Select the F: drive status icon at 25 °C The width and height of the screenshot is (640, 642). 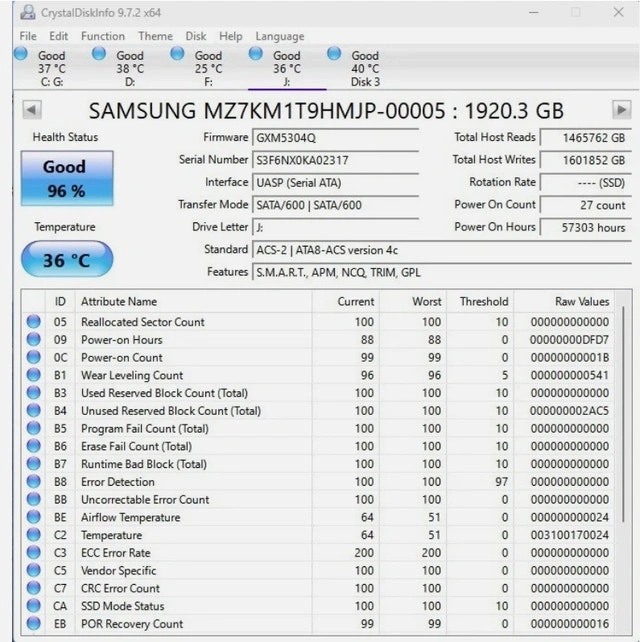[x=178, y=54]
